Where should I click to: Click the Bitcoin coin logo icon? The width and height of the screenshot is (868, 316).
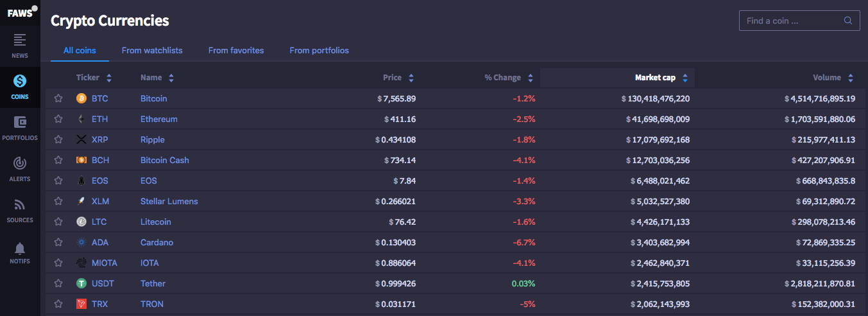coord(81,98)
